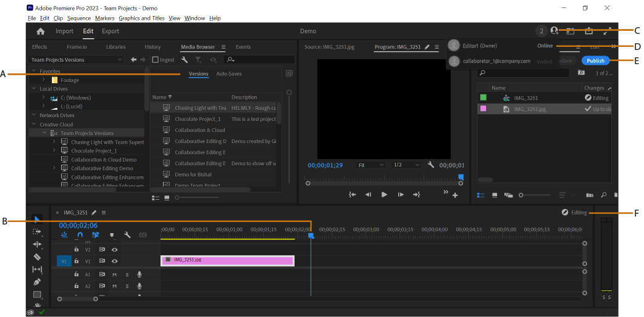
Task: Toggle Snap in Timeline magnet icon
Action: [80, 235]
